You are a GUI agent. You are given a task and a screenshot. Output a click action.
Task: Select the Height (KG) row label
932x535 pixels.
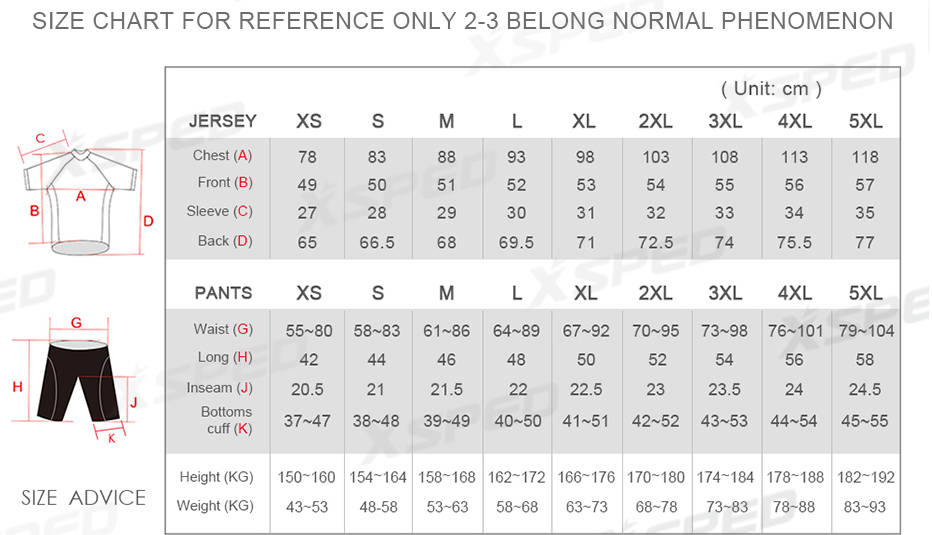[x=216, y=477]
